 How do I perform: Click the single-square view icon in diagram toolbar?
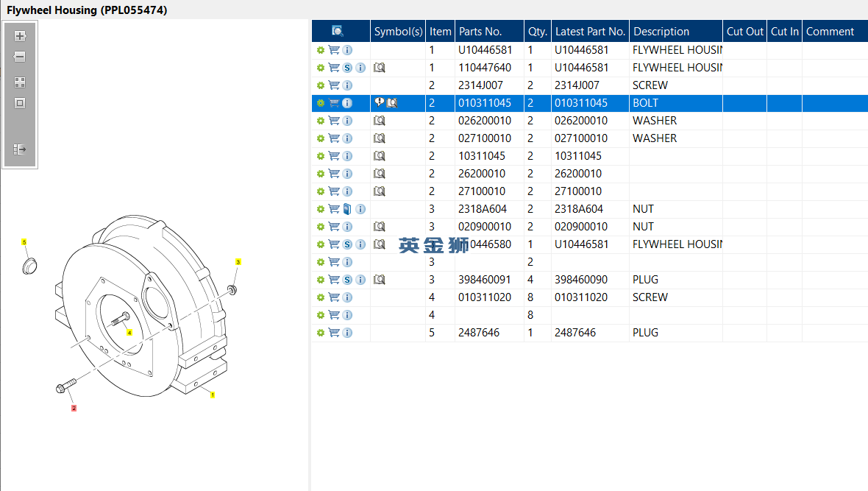(20, 103)
